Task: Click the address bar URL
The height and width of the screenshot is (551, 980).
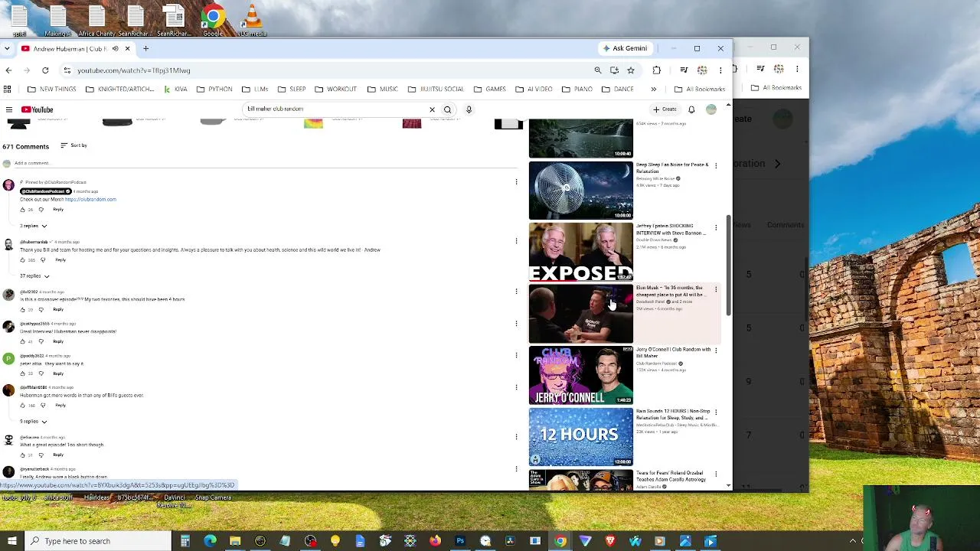Action: pyautogui.click(x=134, y=70)
